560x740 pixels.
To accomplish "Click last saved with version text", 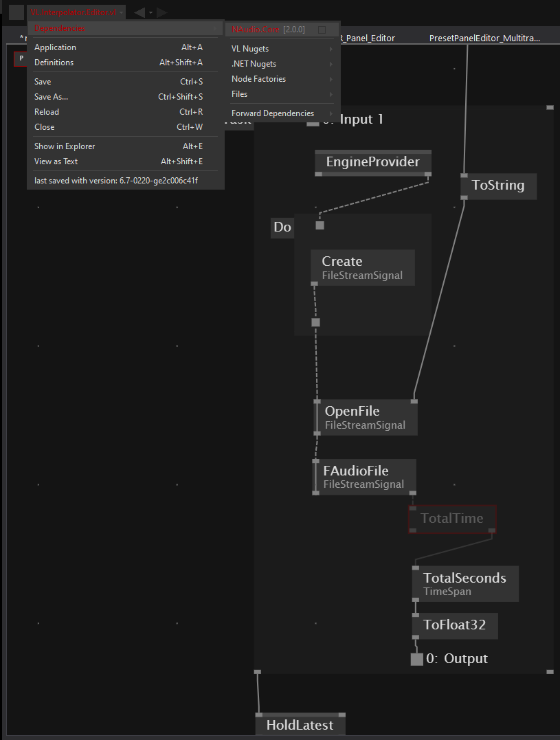I will [116, 181].
